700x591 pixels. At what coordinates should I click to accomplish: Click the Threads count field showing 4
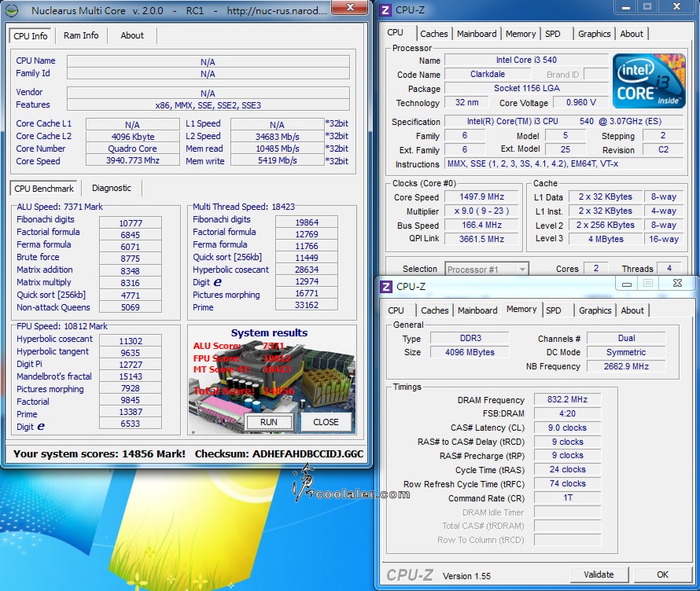(669, 268)
